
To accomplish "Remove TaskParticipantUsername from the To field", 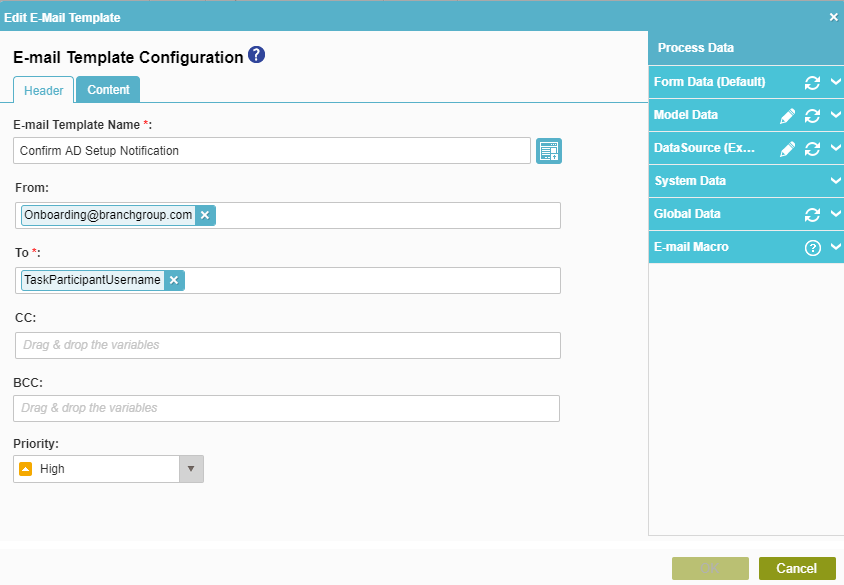I will [x=174, y=280].
